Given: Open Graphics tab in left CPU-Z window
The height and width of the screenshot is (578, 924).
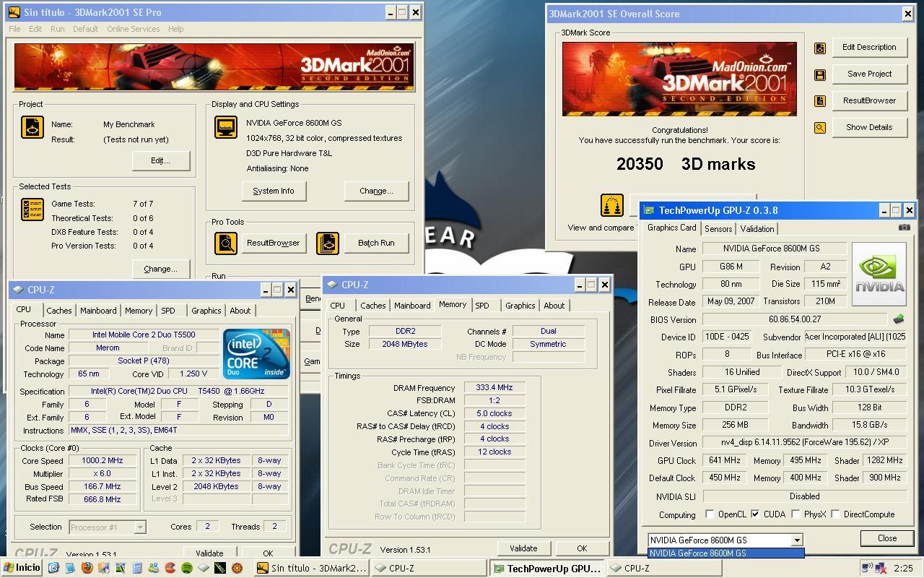Looking at the screenshot, I should [x=206, y=311].
